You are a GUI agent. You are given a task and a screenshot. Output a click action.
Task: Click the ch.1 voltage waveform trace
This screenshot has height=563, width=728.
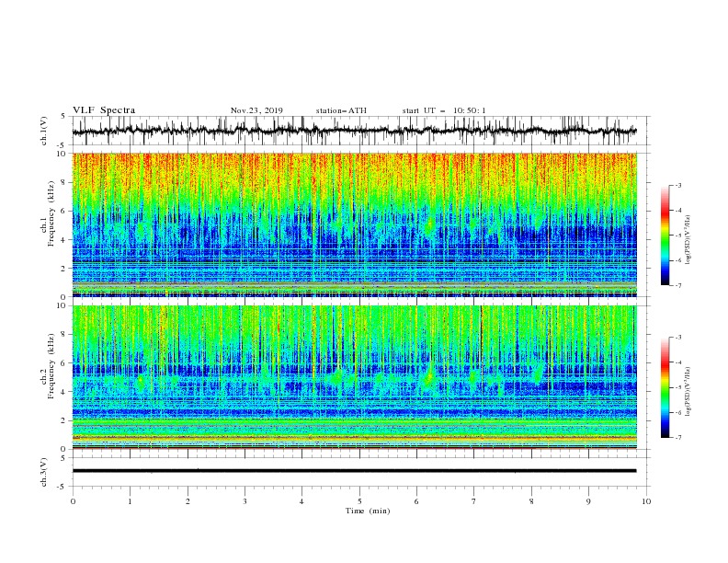[x=354, y=131]
